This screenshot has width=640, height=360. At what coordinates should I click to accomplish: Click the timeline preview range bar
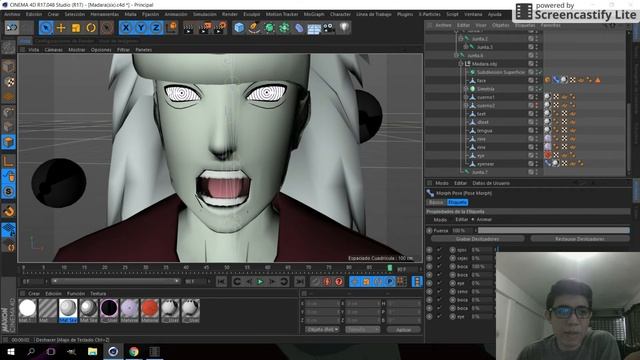pyautogui.click(x=116, y=281)
